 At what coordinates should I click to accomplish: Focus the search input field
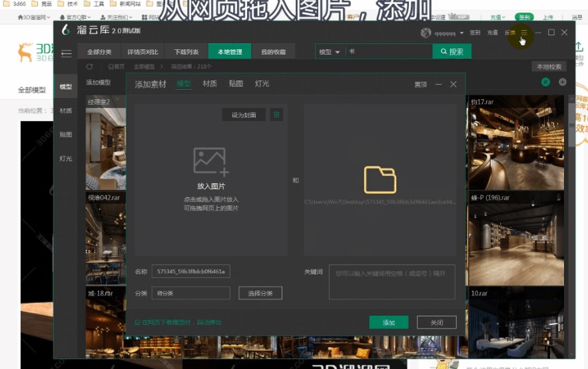pyautogui.click(x=389, y=51)
